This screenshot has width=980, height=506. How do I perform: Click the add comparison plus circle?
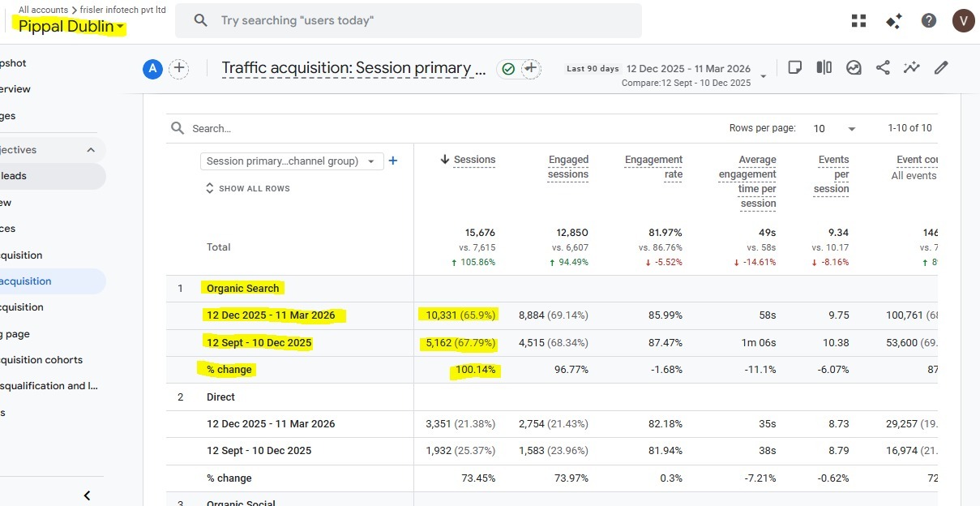(179, 69)
